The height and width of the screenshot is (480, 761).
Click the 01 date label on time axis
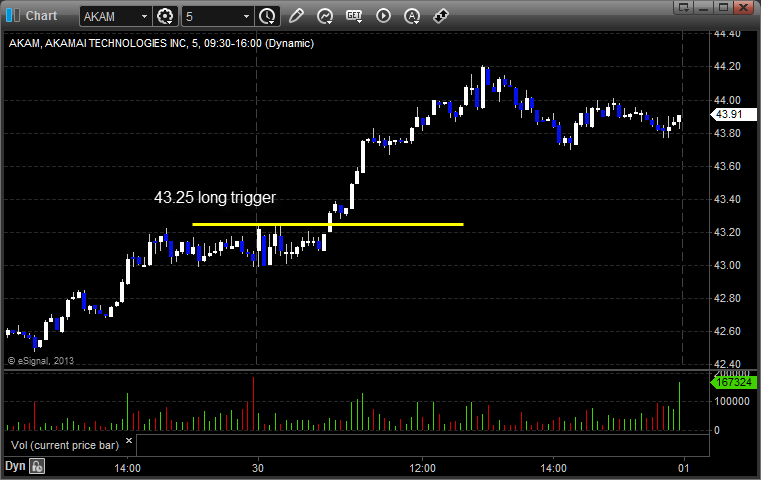tap(683, 468)
